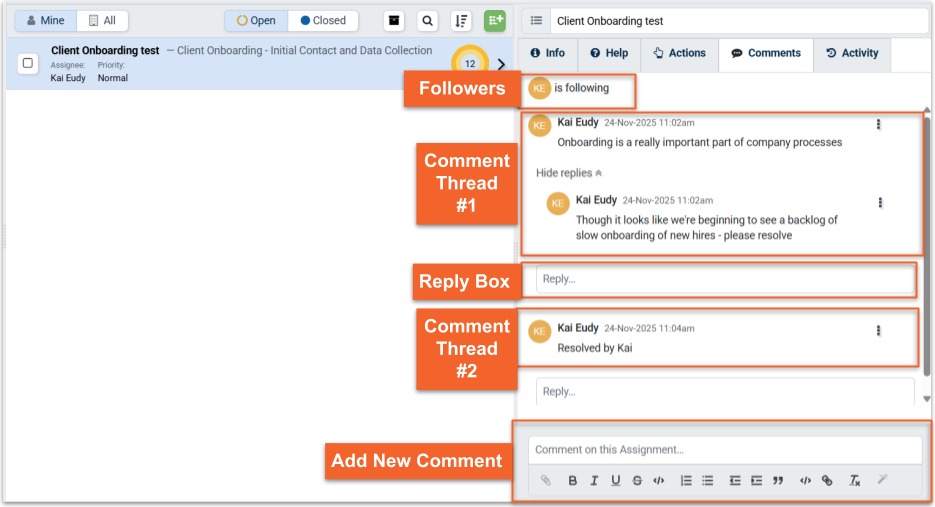
Task: Click the green add assignment icon
Action: pyautogui.click(x=495, y=21)
